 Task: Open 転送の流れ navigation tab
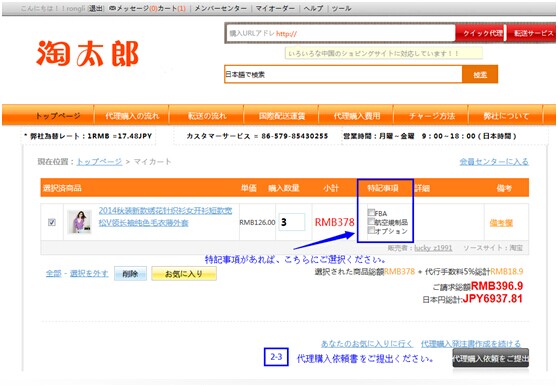coord(207,115)
